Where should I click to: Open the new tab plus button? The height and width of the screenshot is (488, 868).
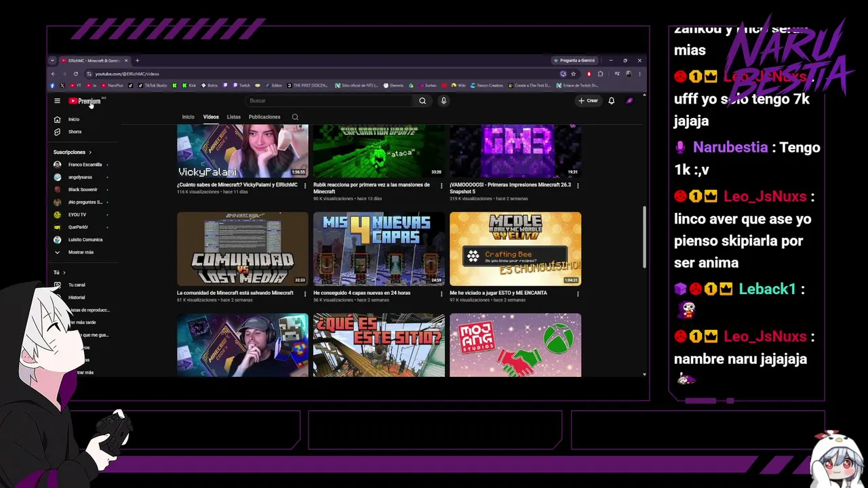click(x=137, y=60)
